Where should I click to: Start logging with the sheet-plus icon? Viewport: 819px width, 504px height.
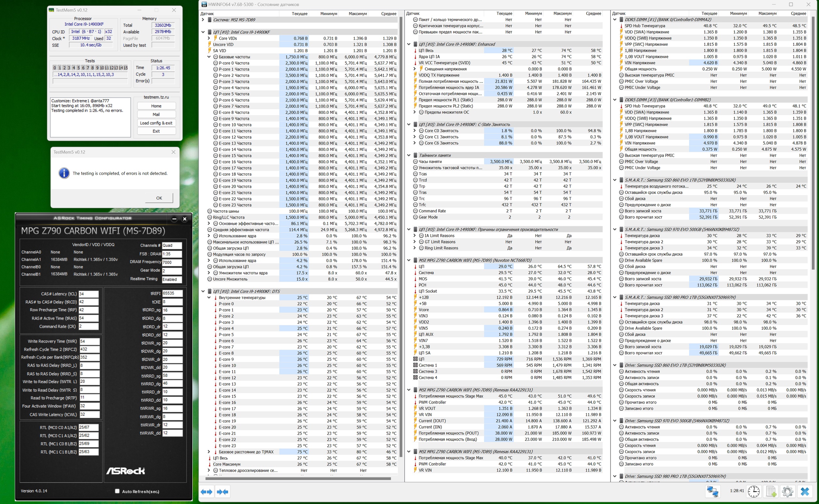click(771, 491)
